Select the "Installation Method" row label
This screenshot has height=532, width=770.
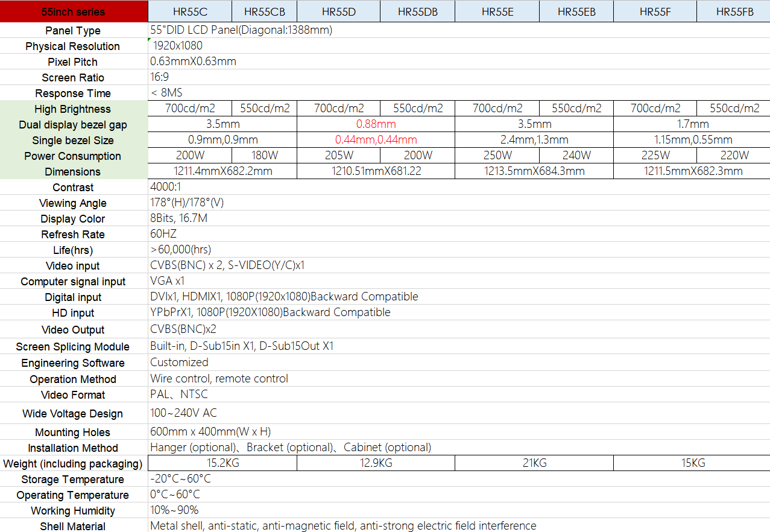tap(73, 448)
